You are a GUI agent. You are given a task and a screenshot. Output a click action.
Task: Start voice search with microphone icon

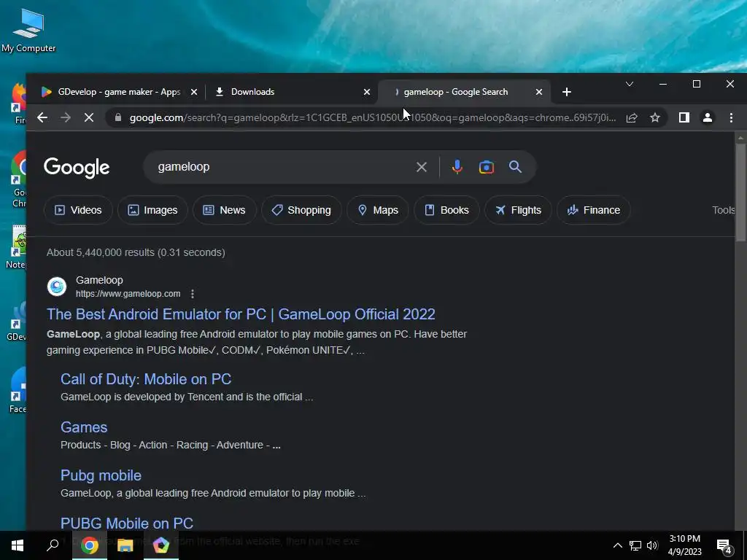click(457, 167)
